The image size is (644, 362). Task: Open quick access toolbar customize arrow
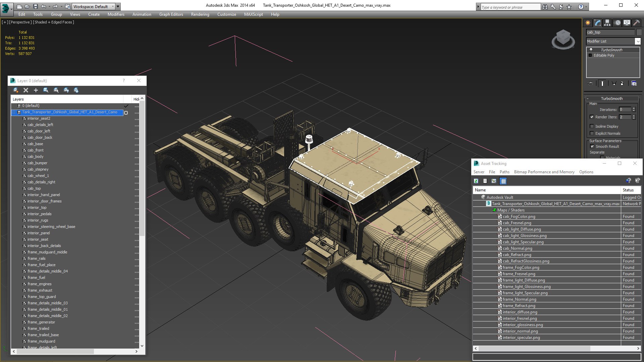point(118,6)
